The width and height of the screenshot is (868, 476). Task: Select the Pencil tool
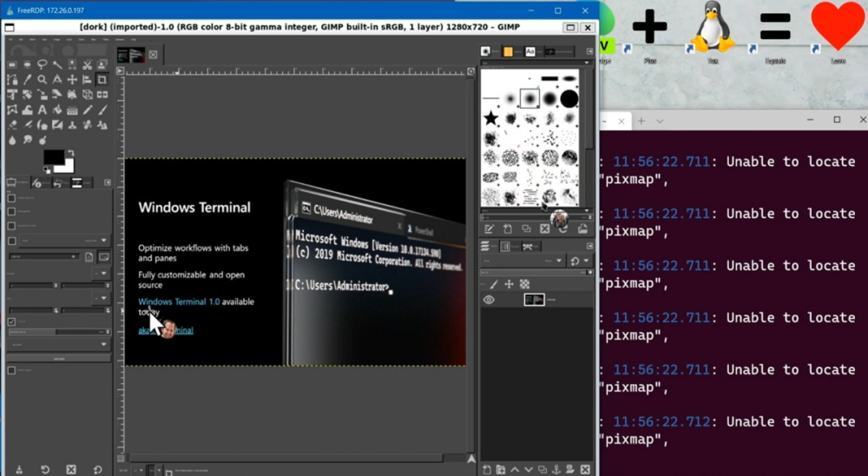coord(88,110)
